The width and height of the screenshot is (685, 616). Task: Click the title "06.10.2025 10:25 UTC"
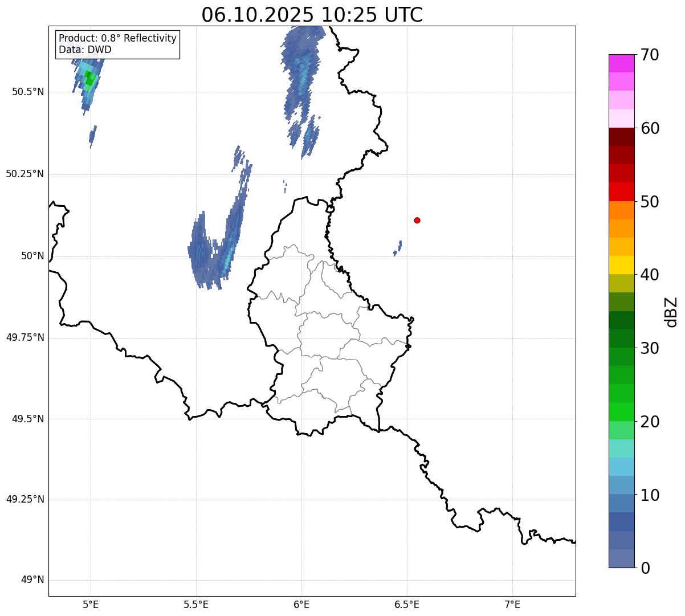(312, 15)
